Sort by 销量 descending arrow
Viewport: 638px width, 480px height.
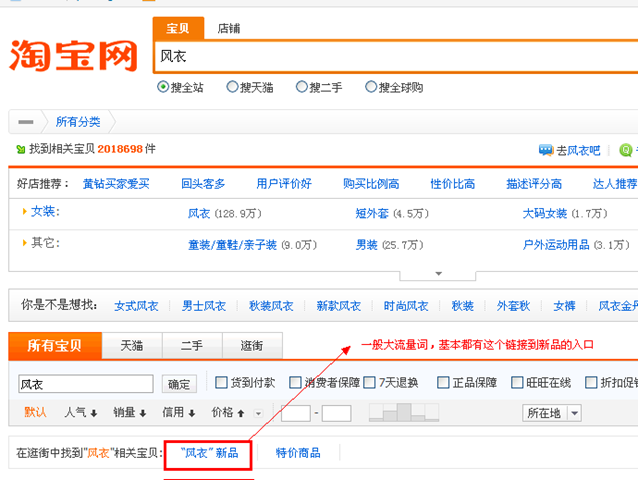[143, 413]
